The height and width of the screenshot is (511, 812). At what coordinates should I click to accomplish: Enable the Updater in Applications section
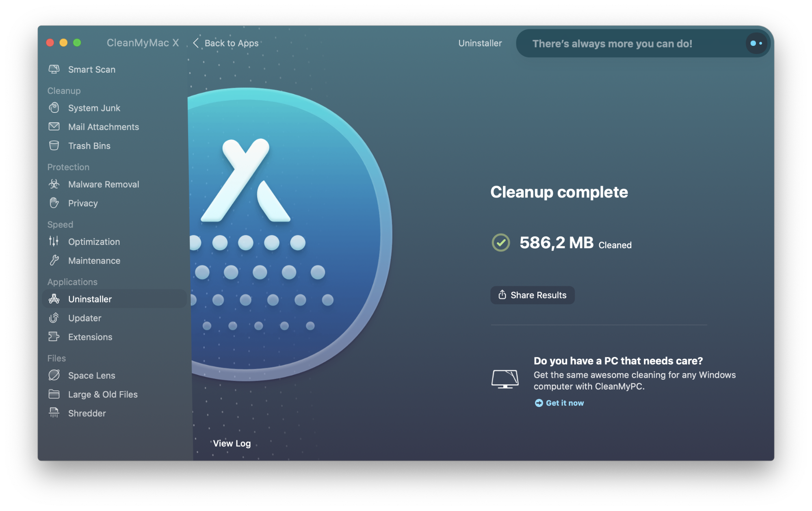pyautogui.click(x=85, y=318)
